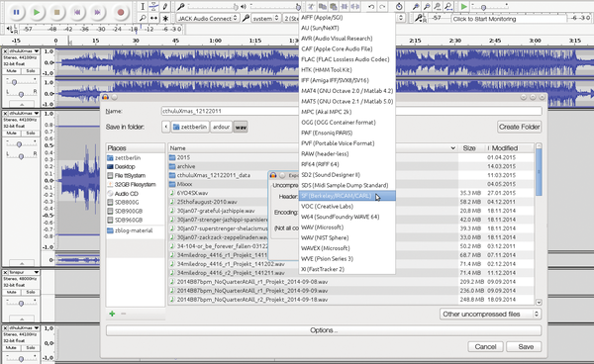Mute the second cthuluXmas track

point(12,133)
